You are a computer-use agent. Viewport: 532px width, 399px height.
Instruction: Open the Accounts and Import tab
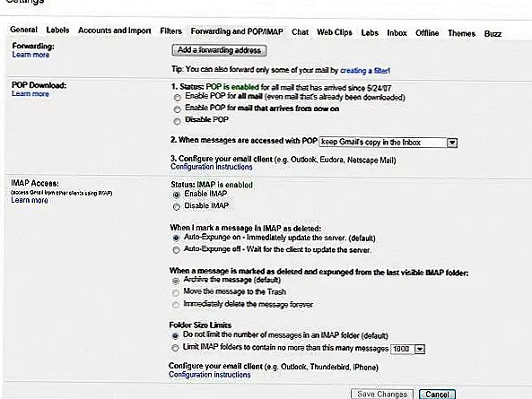(114, 30)
